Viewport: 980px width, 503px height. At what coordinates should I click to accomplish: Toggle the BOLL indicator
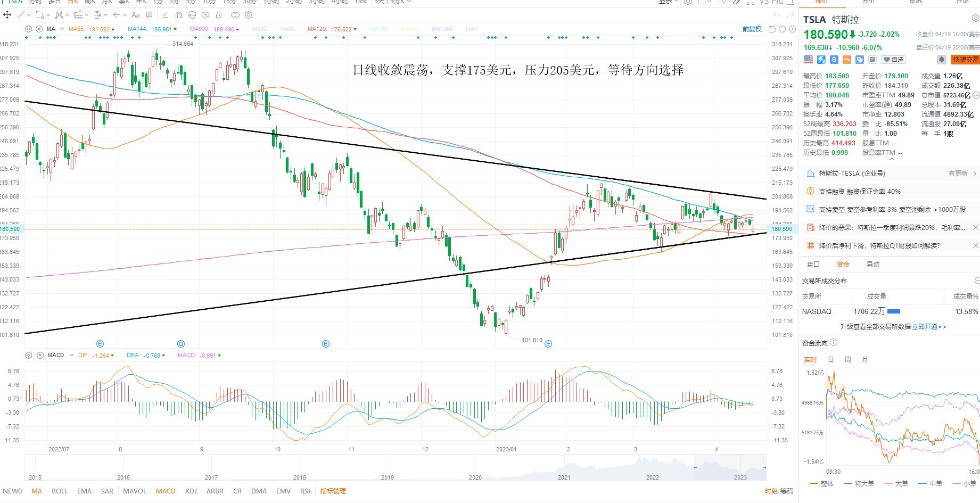[60, 491]
